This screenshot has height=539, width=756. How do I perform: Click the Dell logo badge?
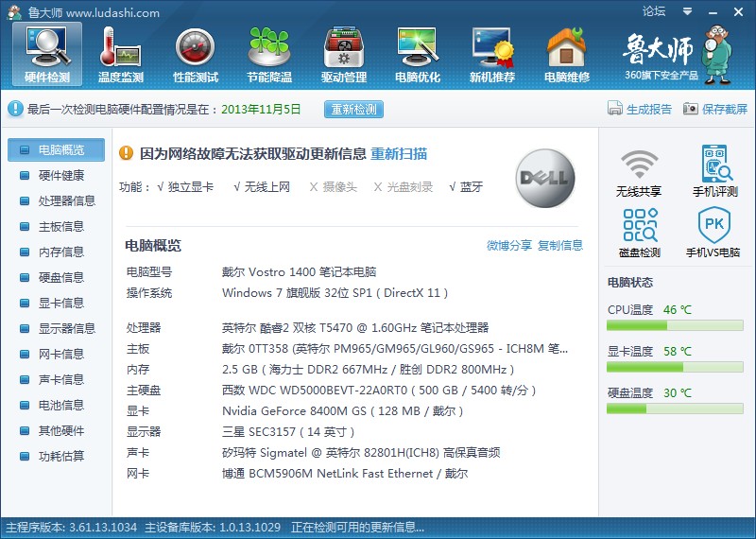545,178
